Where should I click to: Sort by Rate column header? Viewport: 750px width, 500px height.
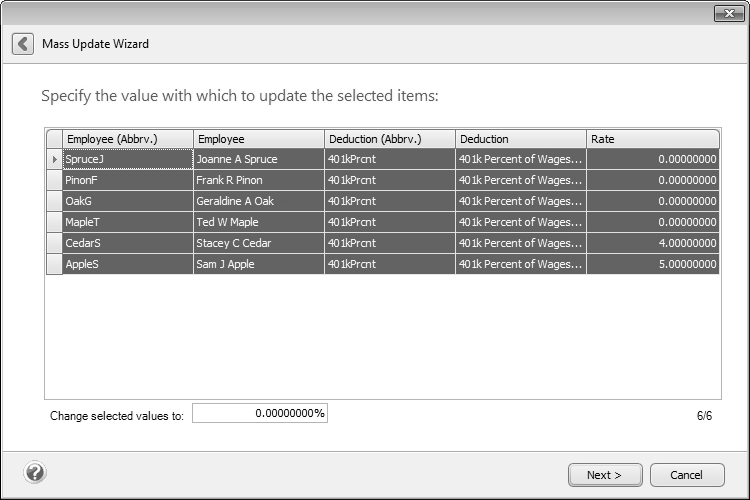coord(652,139)
